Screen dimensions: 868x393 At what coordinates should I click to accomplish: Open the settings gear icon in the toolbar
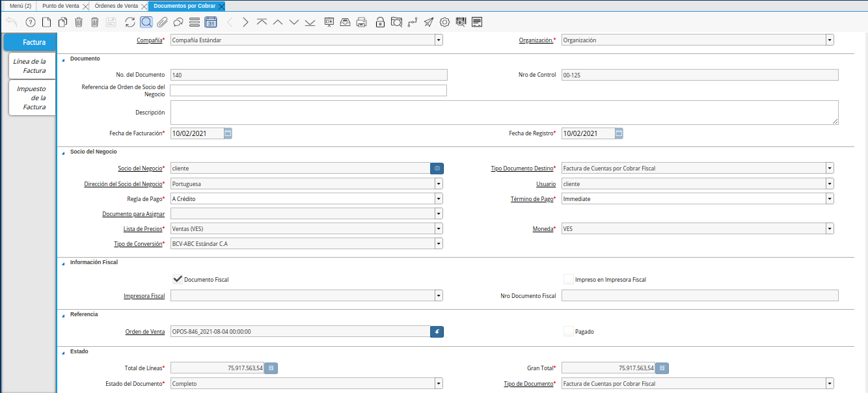coord(445,22)
